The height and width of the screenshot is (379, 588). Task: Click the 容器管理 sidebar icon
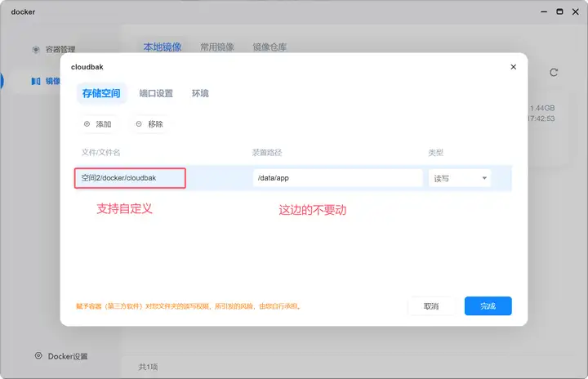36,49
